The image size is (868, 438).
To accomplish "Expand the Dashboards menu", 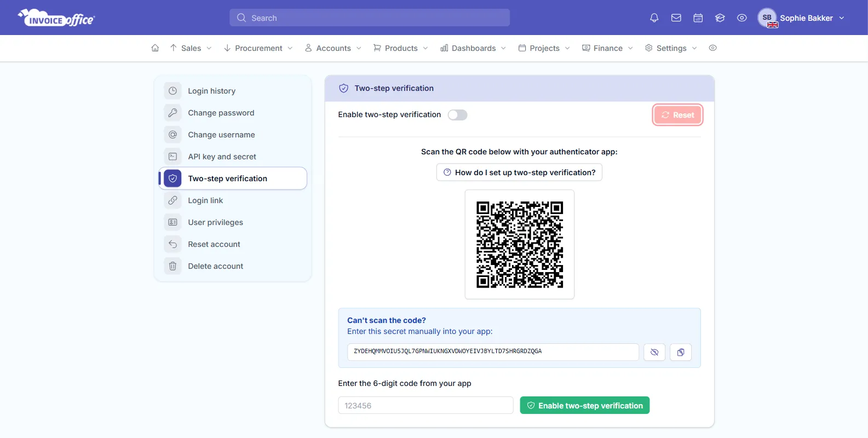I will coord(473,48).
